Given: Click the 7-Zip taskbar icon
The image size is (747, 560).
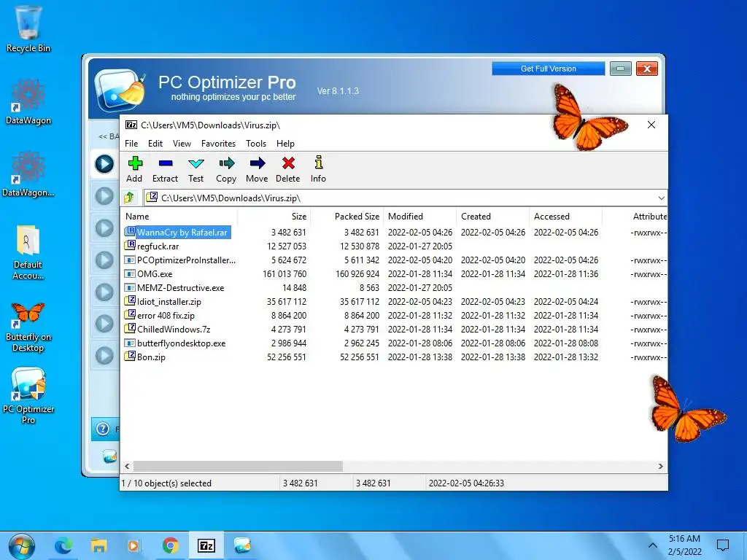Looking at the screenshot, I should pyautogui.click(x=206, y=545).
